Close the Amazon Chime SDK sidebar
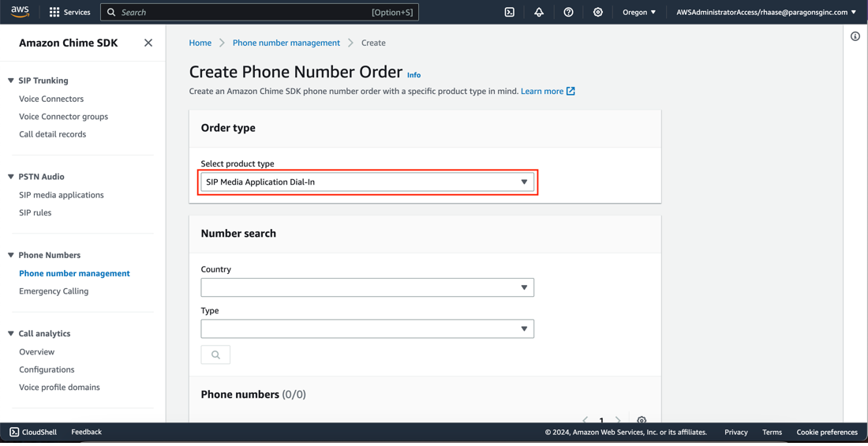Image resolution: width=868 pixels, height=446 pixels. click(148, 43)
